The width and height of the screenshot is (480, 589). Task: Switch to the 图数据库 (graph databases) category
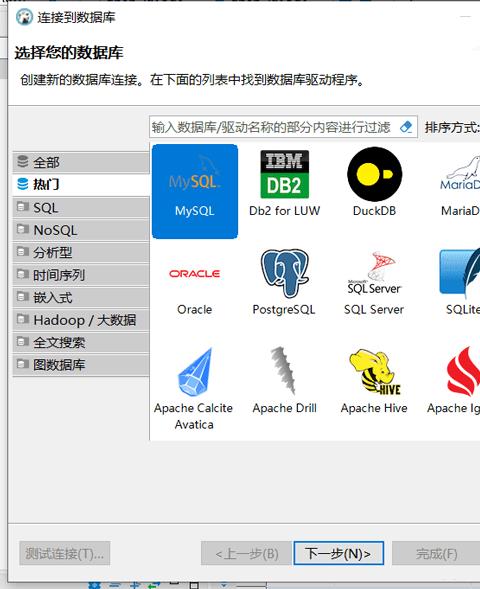click(x=81, y=365)
